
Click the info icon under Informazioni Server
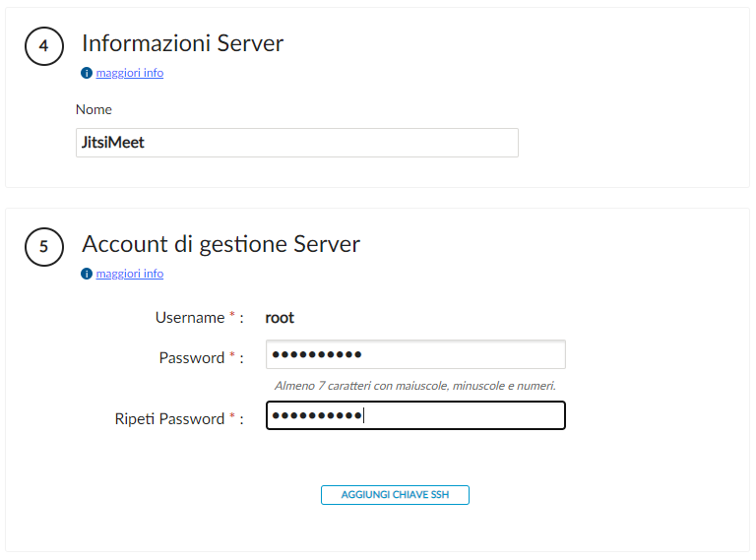pyautogui.click(x=87, y=73)
